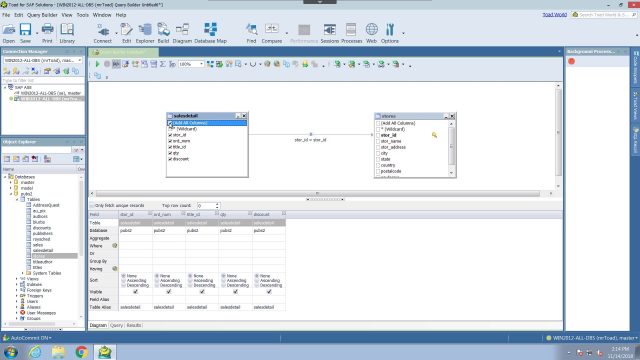Expand the model database node
Screen dimensions: 640x360
tap(11, 188)
